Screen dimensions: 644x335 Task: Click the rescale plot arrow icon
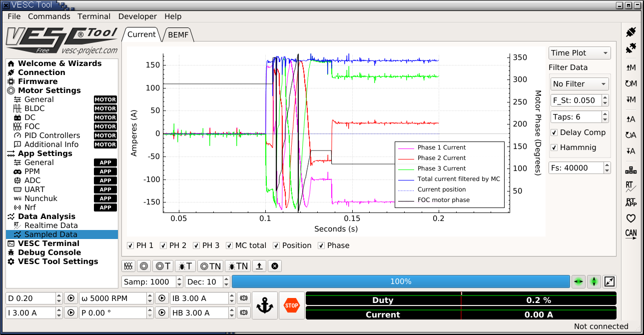[610, 281]
